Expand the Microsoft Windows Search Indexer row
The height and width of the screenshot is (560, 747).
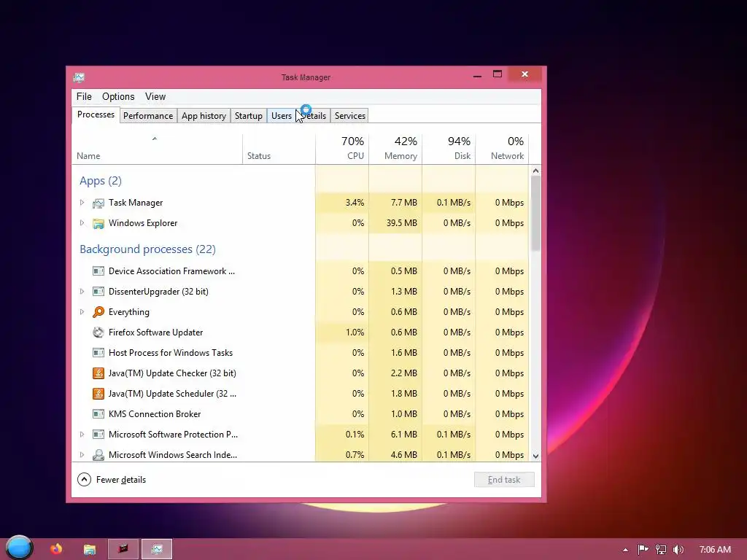coord(82,455)
